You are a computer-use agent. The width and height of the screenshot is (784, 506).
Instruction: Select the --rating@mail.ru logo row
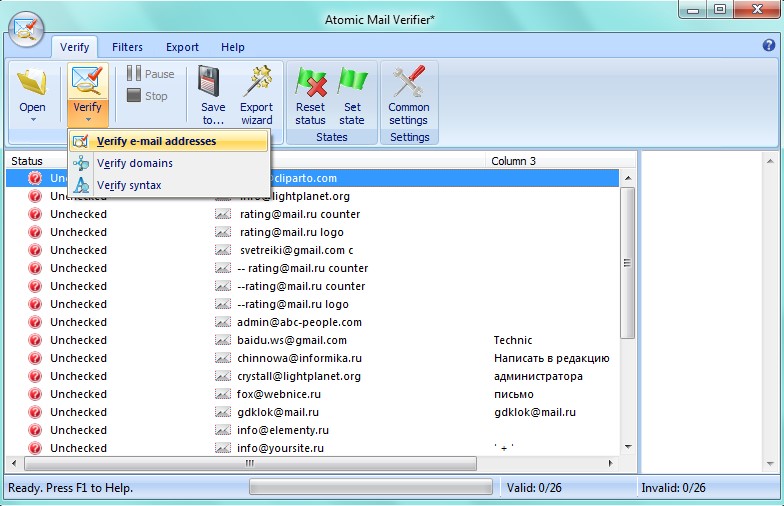pos(312,304)
